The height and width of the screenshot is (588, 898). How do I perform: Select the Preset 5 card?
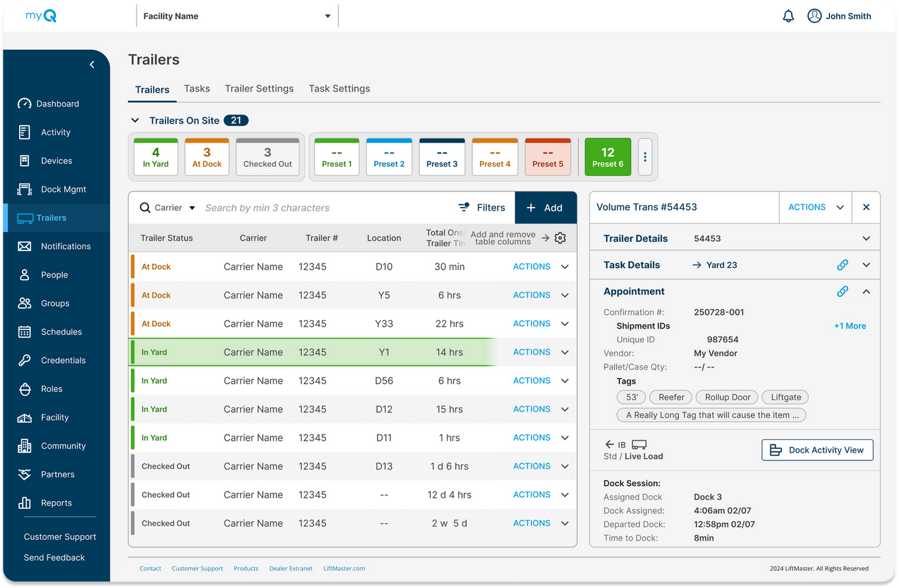pos(548,157)
